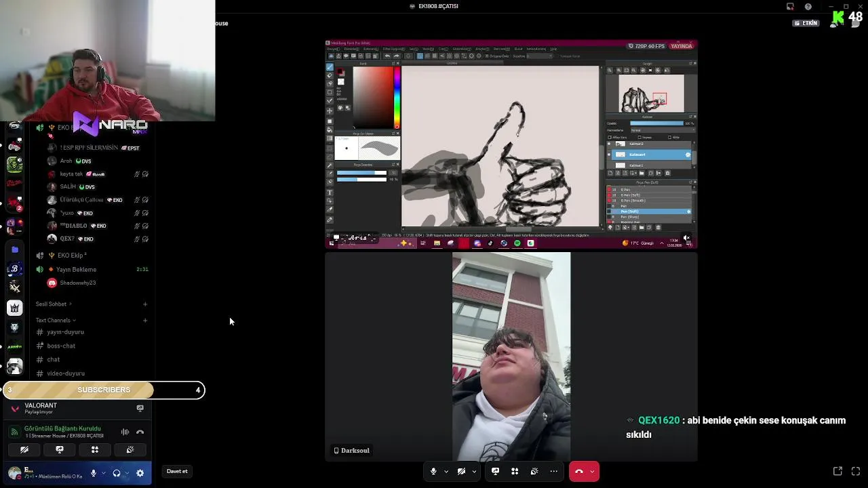
Task: Select the server with crown icon
Action: coord(14,308)
